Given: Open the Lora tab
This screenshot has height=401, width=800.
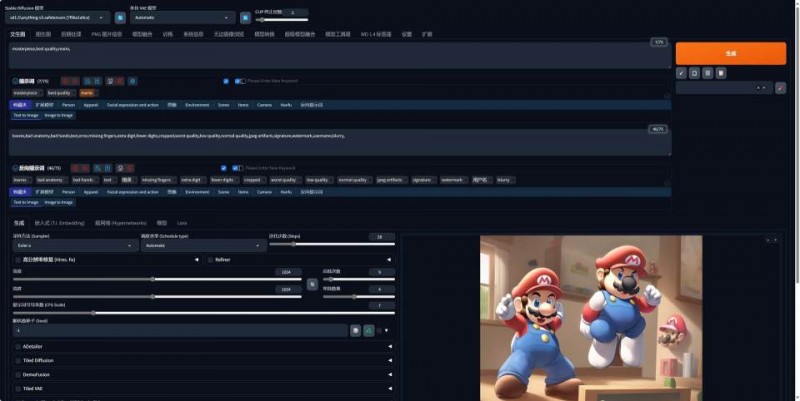Looking at the screenshot, I should [x=182, y=222].
